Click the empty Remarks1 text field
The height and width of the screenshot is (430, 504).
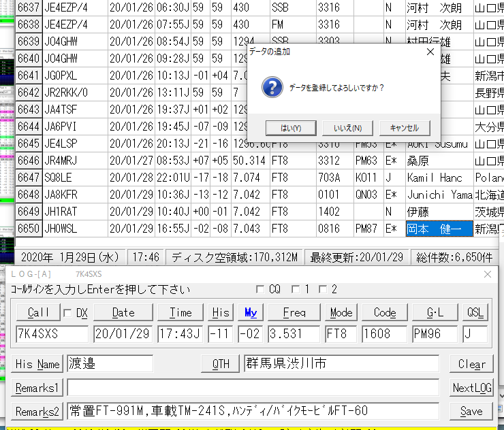(x=253, y=388)
